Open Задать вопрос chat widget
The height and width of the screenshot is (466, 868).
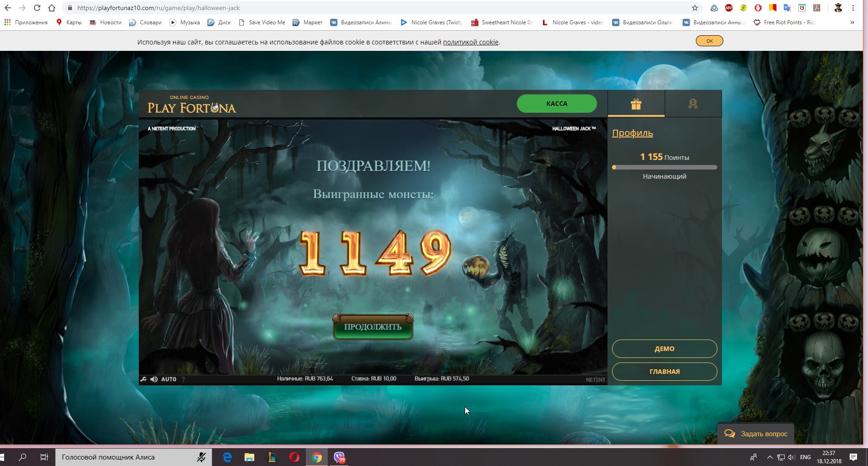pos(755,433)
